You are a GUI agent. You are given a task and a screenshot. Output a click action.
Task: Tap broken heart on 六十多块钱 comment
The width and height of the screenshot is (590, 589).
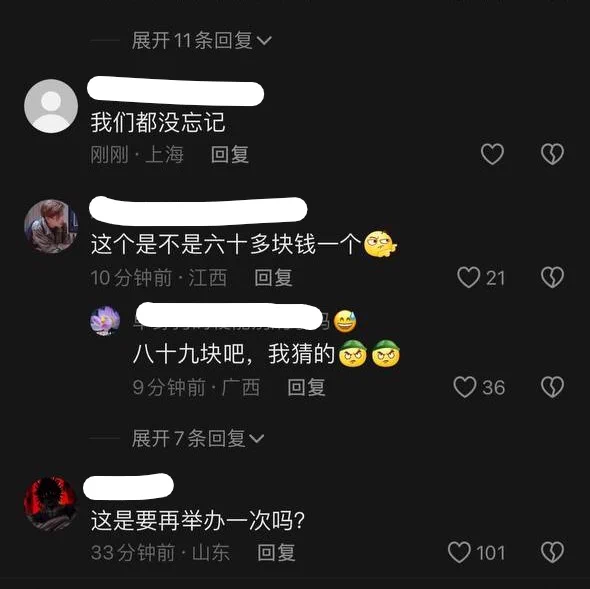click(x=552, y=277)
